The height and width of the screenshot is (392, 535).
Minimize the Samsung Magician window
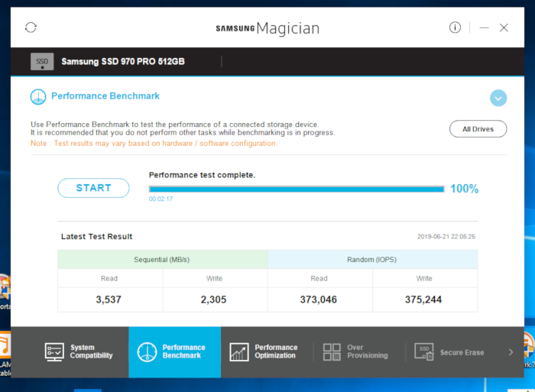coord(484,28)
